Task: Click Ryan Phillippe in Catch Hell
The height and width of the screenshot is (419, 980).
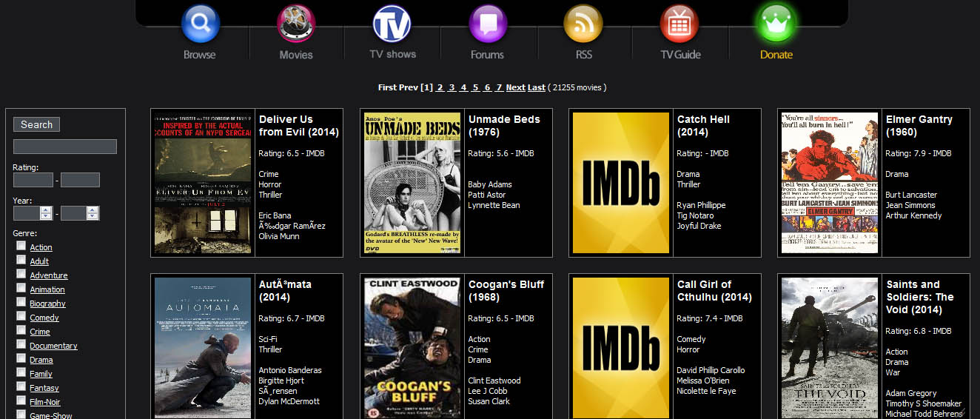Action: [x=701, y=205]
